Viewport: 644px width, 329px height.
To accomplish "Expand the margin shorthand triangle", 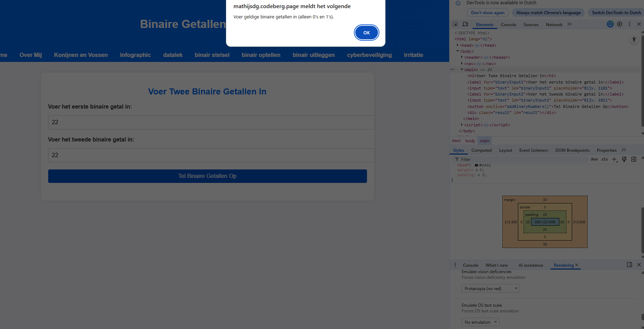I will pyautogui.click(x=477, y=170).
